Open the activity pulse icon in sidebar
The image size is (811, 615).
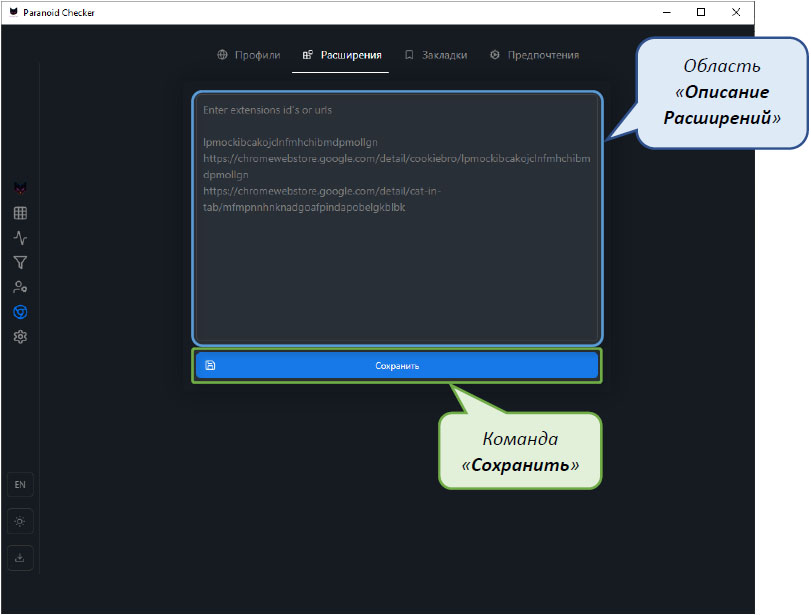coord(20,238)
